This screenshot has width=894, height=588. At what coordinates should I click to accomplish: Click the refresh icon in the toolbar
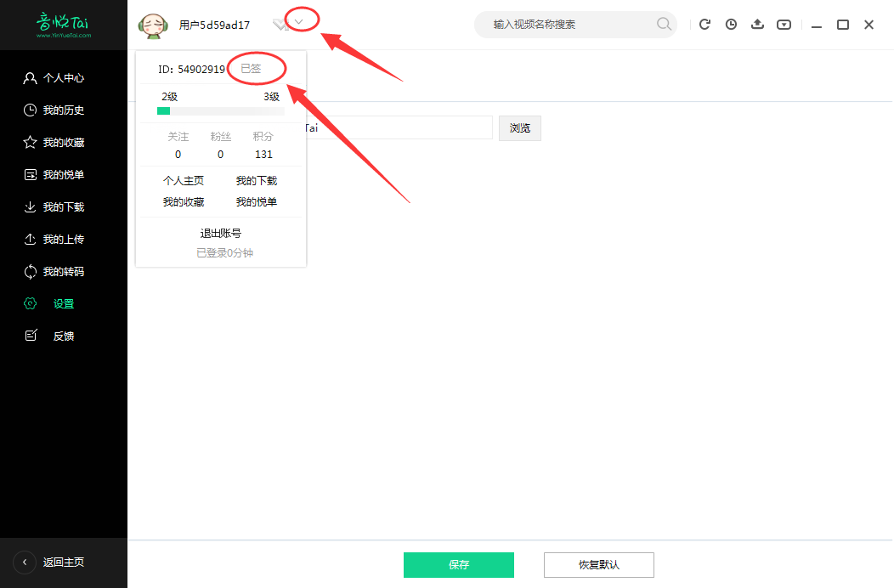704,25
